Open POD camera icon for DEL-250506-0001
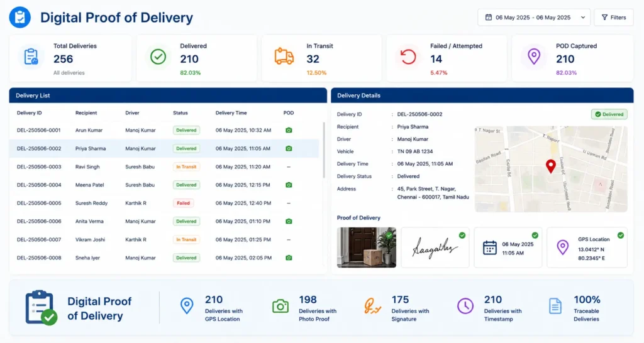This screenshot has width=644, height=343. point(289,130)
